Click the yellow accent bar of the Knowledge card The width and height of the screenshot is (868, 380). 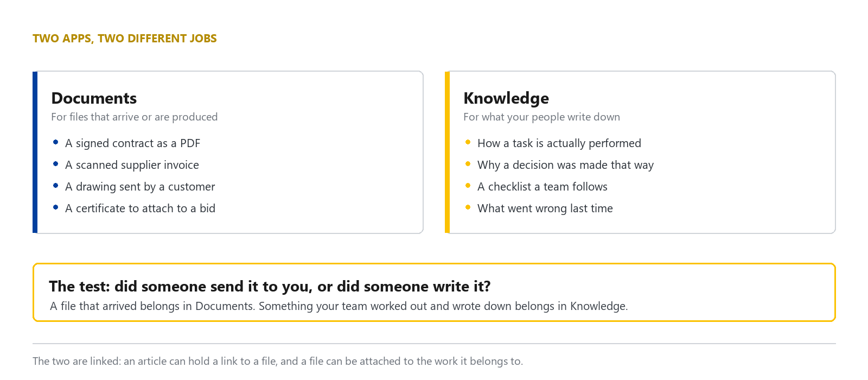(x=447, y=152)
